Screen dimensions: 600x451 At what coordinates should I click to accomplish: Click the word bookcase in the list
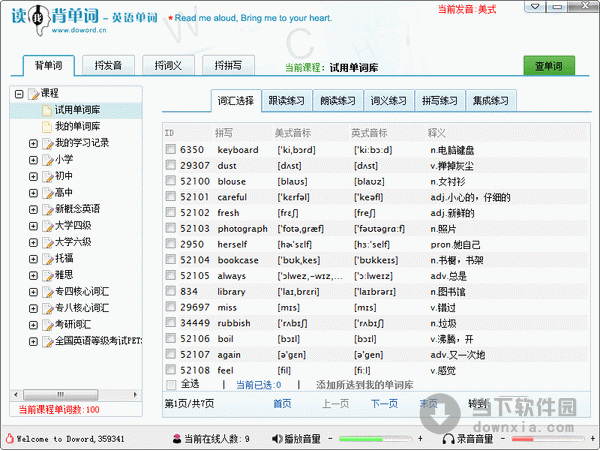tap(238, 261)
